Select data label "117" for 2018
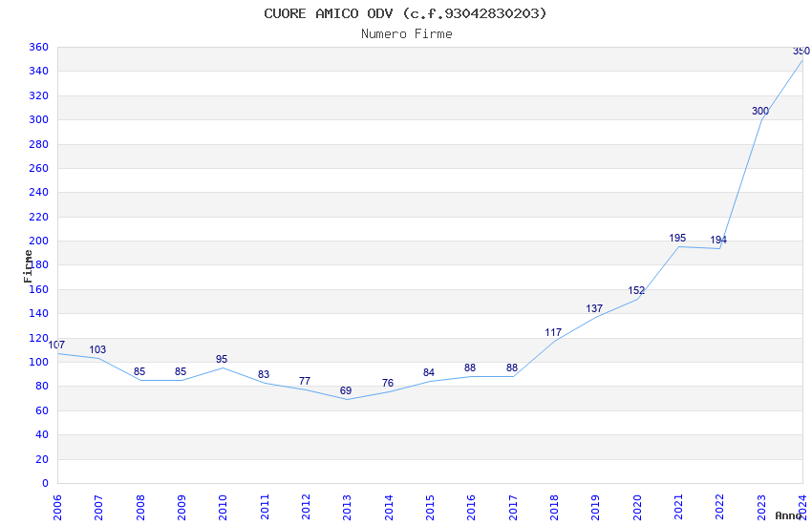The height and width of the screenshot is (525, 812). (553, 332)
